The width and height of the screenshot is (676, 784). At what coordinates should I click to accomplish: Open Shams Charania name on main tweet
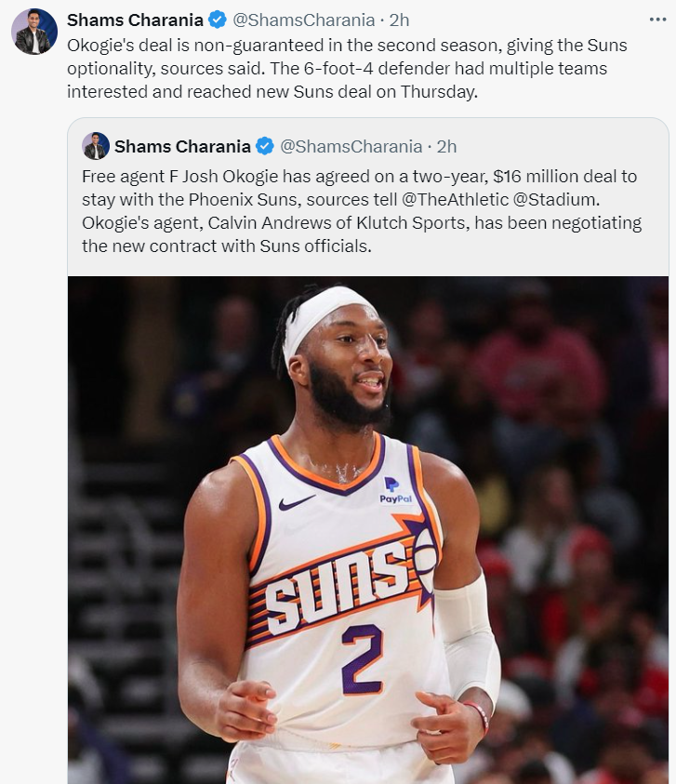pos(135,20)
